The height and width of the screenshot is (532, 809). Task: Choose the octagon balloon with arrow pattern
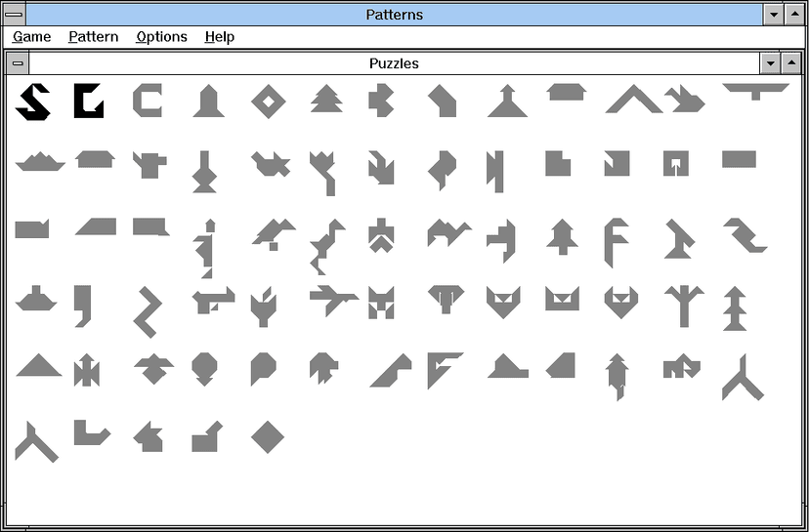tap(205, 369)
